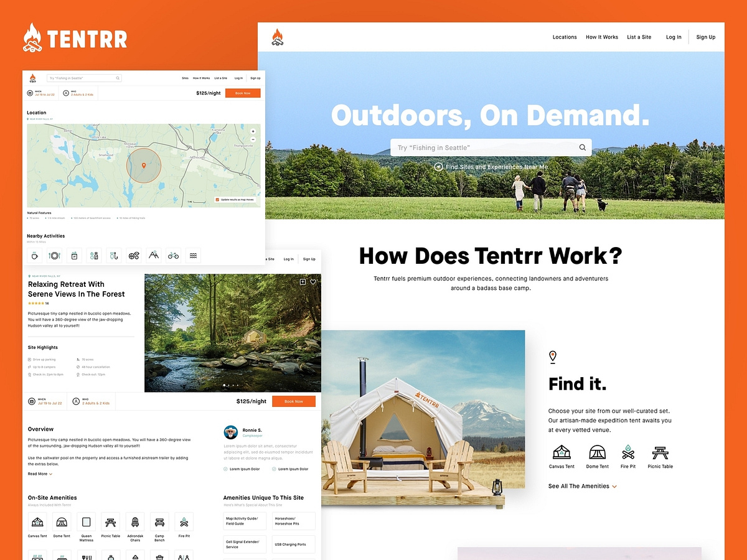Screen dimensions: 747x560
Task: Select the biking activity icon under Nearby Activities
Action: 173,255
